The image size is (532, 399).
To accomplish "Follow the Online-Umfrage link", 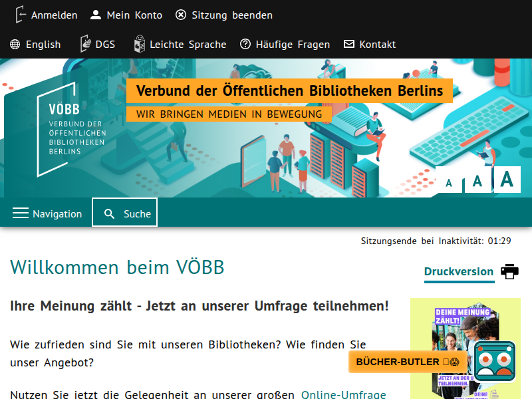I will tap(343, 394).
